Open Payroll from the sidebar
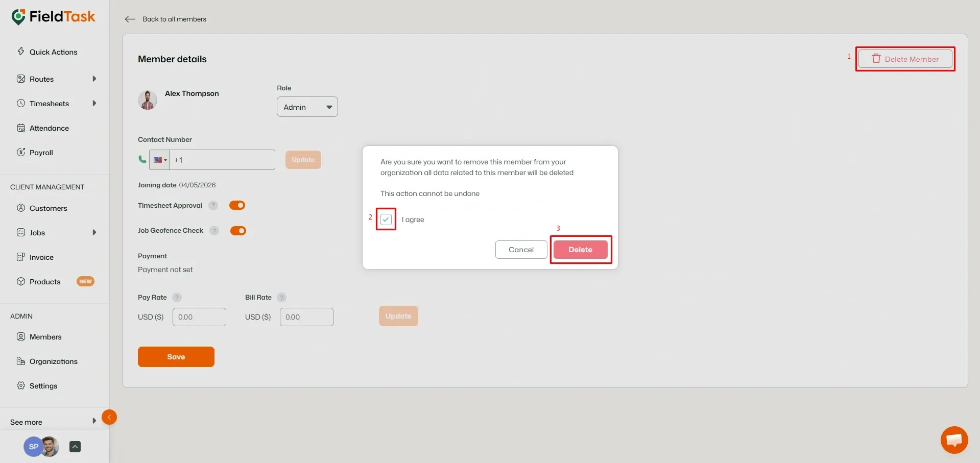 click(x=41, y=153)
